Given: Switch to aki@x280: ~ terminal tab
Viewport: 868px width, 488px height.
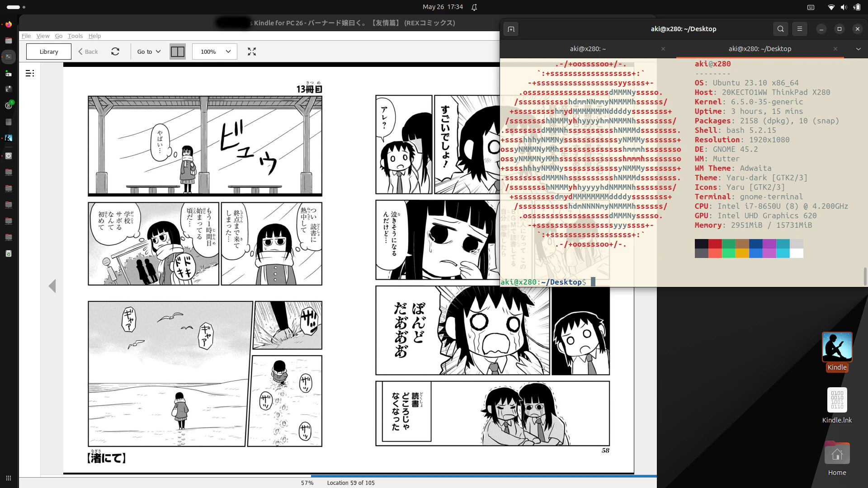Looking at the screenshot, I should pyautogui.click(x=588, y=49).
